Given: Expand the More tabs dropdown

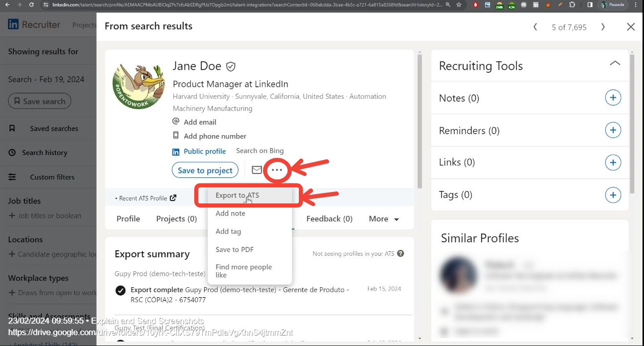Looking at the screenshot, I should click(x=384, y=218).
